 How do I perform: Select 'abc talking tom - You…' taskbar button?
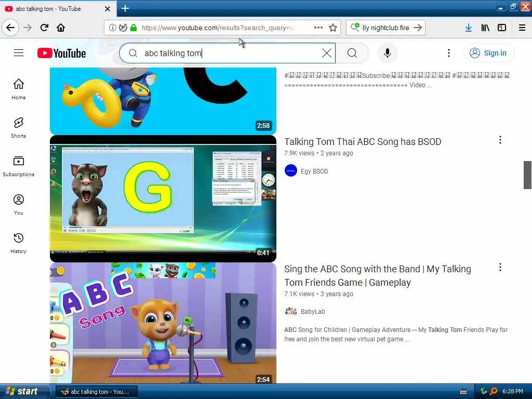[96, 392]
